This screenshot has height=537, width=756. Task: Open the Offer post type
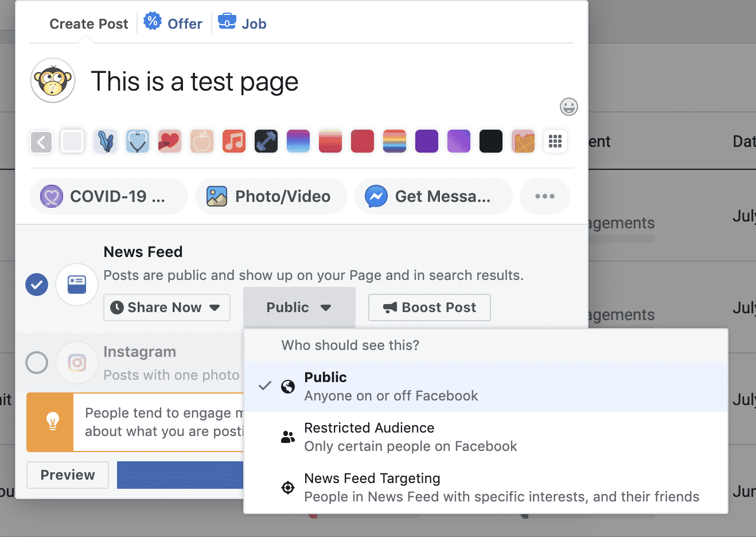[x=173, y=24]
